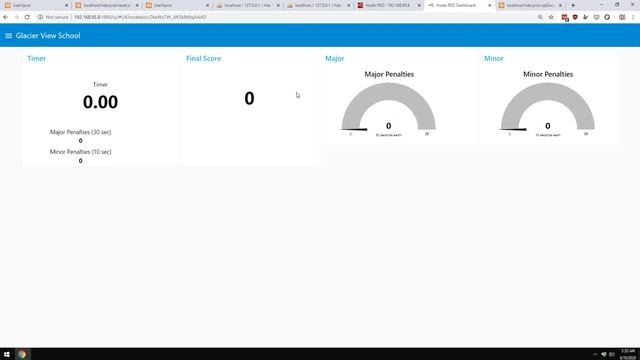Go forward in browser history
This screenshot has width=640, height=360.
[16, 17]
